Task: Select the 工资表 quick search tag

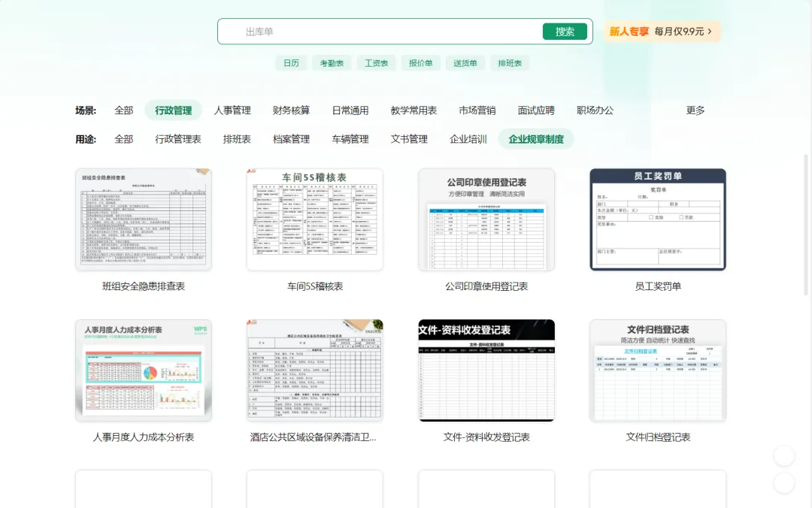Action: [376, 63]
